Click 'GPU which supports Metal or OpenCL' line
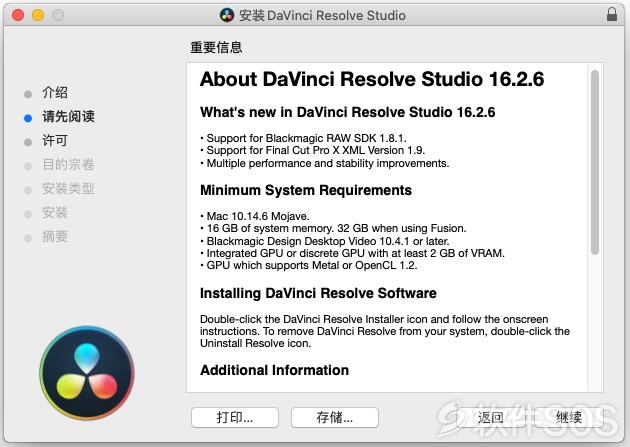This screenshot has height=447, width=630. pos(309,265)
